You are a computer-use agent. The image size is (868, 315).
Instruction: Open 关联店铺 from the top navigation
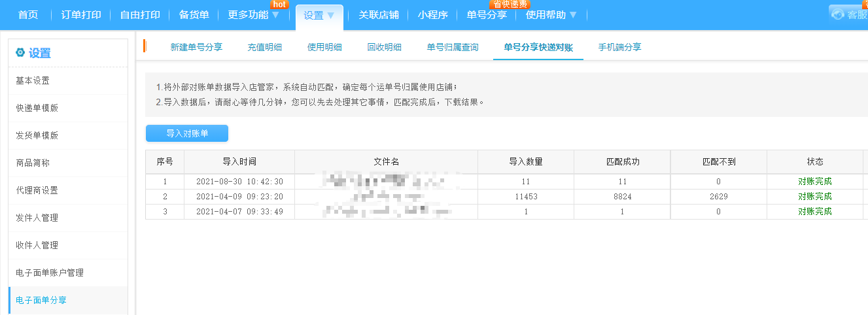[x=379, y=15]
